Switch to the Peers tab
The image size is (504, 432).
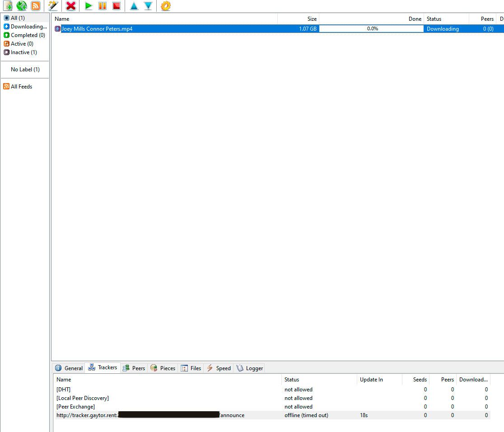tap(134, 368)
